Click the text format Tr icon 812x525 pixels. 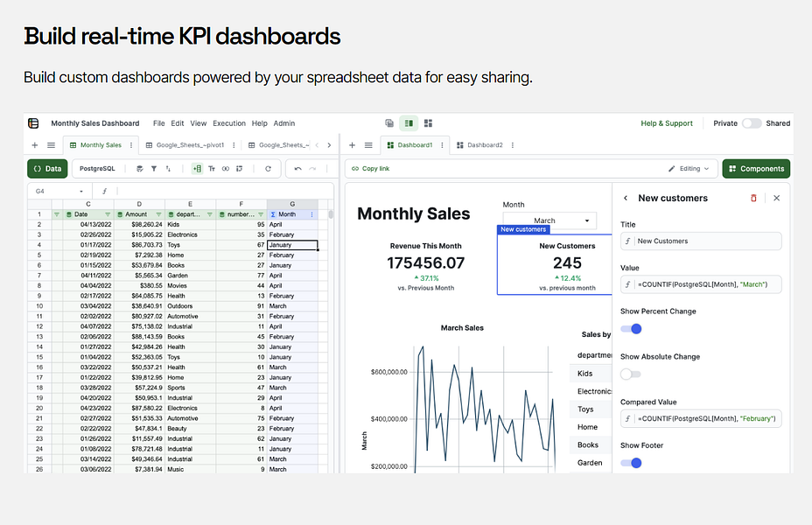click(211, 169)
